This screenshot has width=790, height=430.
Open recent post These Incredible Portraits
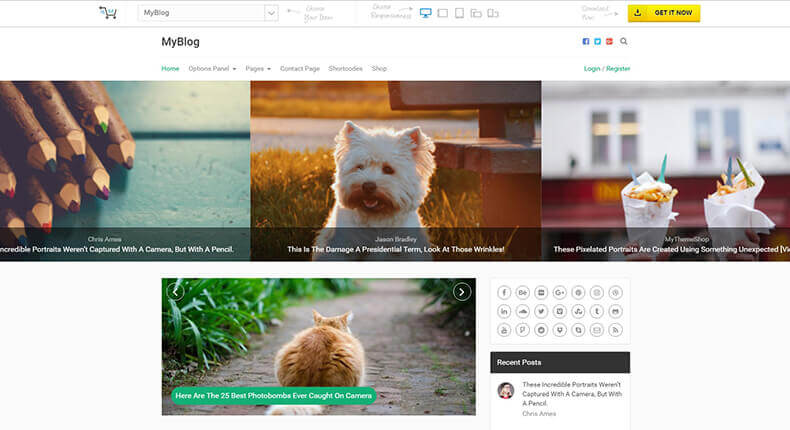pos(572,394)
